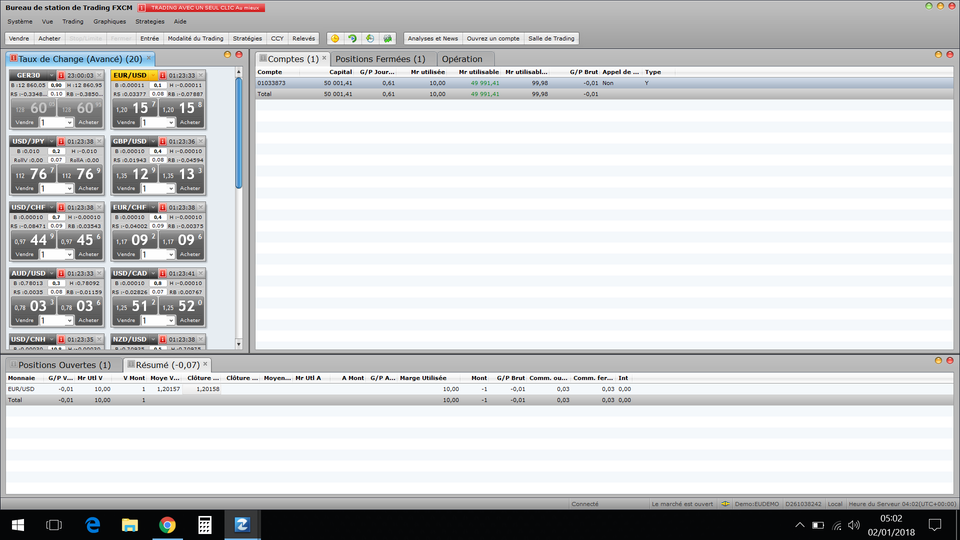Expand the AUD/USD quantity combo box

coord(69,320)
